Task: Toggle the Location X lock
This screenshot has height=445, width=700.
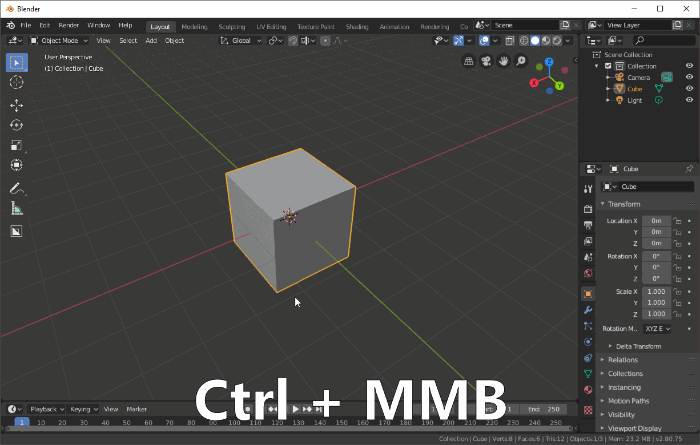Action: (x=678, y=220)
